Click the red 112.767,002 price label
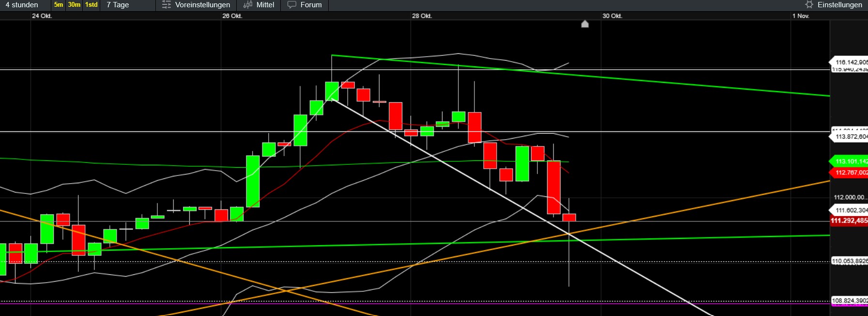This screenshot has height=316, width=868. click(x=850, y=173)
